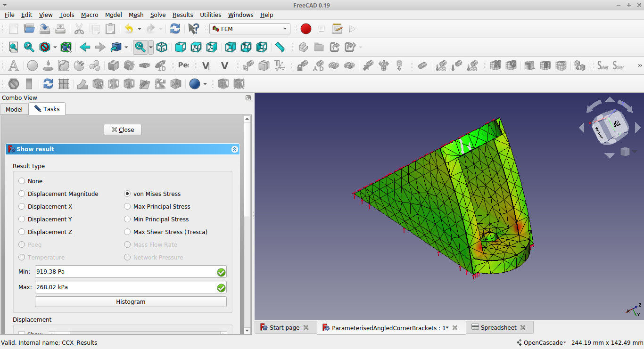
Task: Open the OpenCascade navigation style dropdown
Action: (x=542, y=342)
